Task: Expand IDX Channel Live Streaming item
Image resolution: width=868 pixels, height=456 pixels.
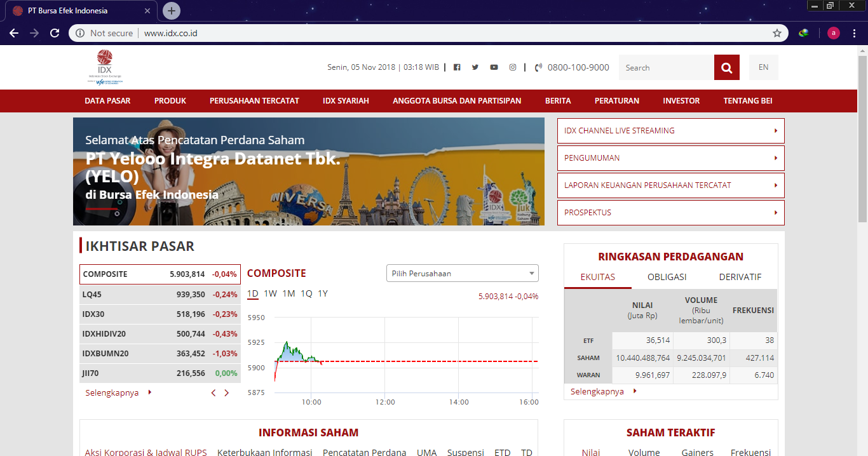Action: [671, 131]
